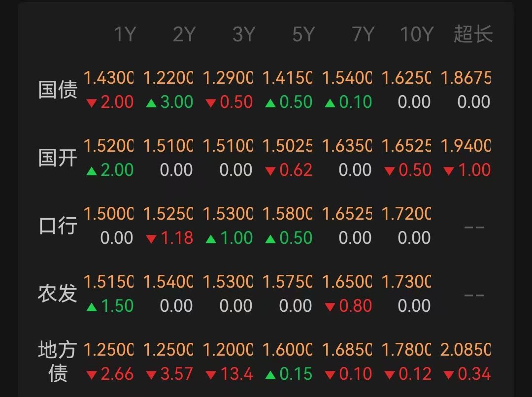This screenshot has width=532, height=397.
Task: Click the 1.8675 yield value
Action: (465, 78)
